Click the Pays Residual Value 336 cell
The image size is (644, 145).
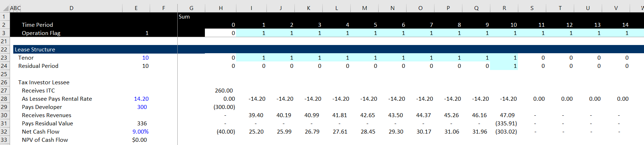(142, 124)
